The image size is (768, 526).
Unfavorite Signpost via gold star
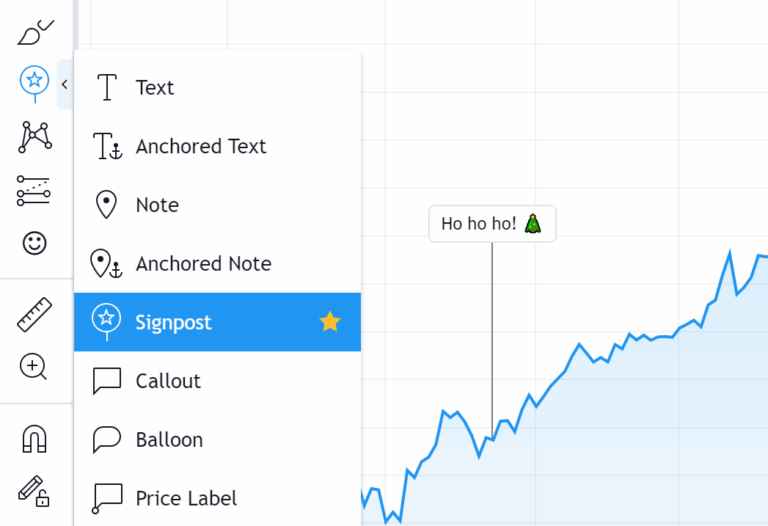[330, 322]
